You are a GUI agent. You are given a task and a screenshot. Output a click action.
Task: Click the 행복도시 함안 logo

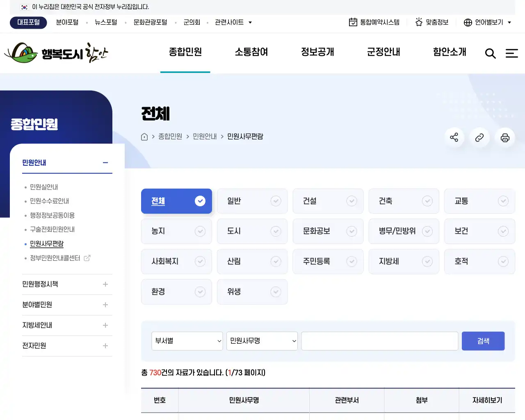(x=56, y=53)
